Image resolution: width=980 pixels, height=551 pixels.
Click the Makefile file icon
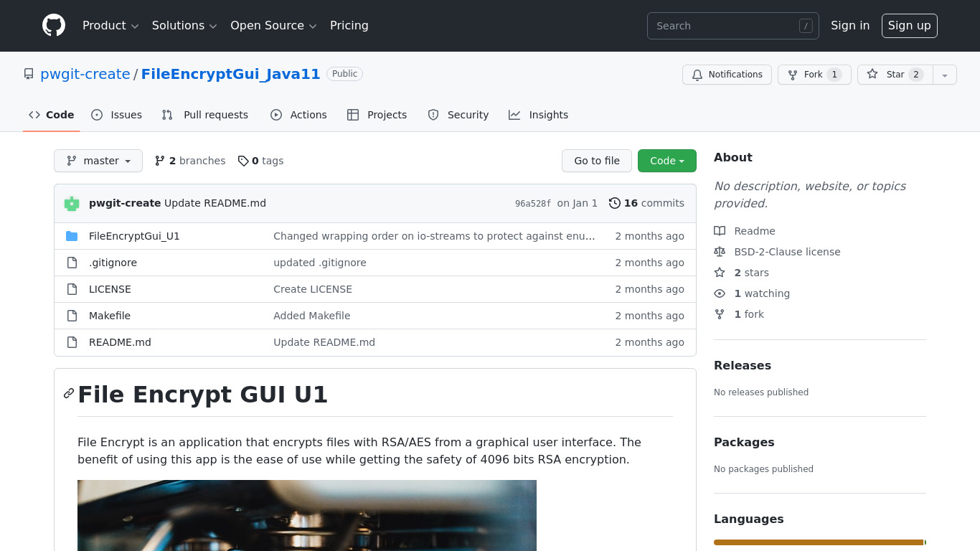[x=72, y=316]
